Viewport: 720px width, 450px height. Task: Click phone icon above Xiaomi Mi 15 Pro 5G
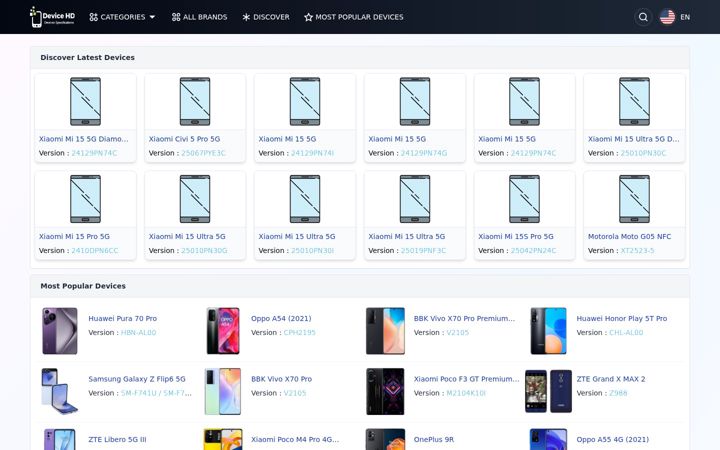[85, 199]
